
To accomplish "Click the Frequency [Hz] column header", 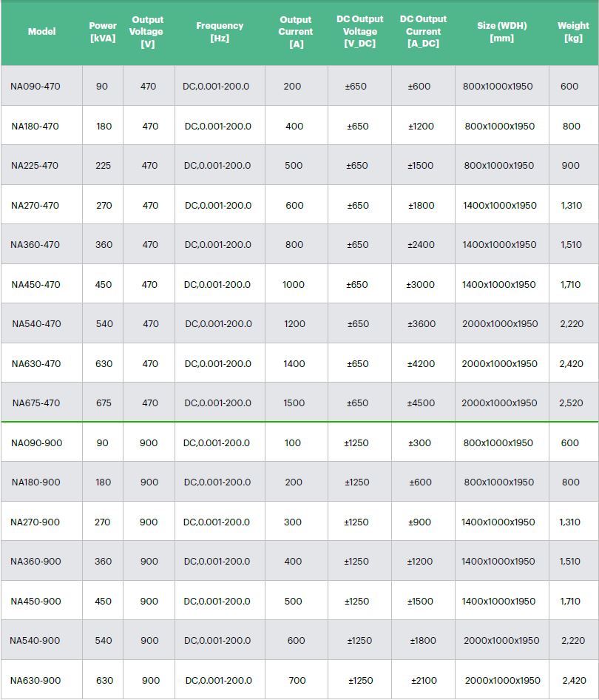I will (x=220, y=32).
